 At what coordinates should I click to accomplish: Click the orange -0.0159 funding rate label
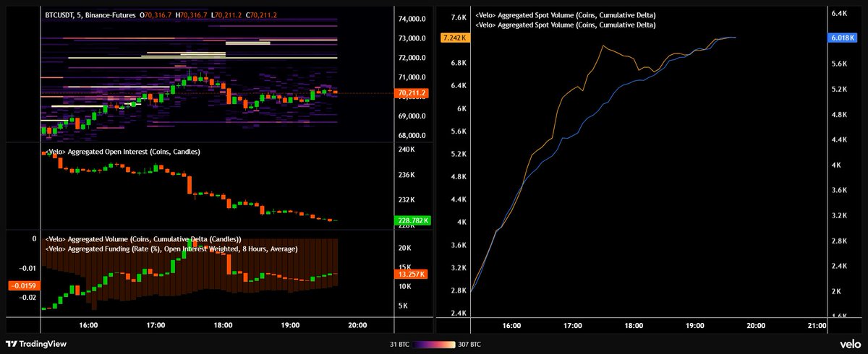pos(23,285)
